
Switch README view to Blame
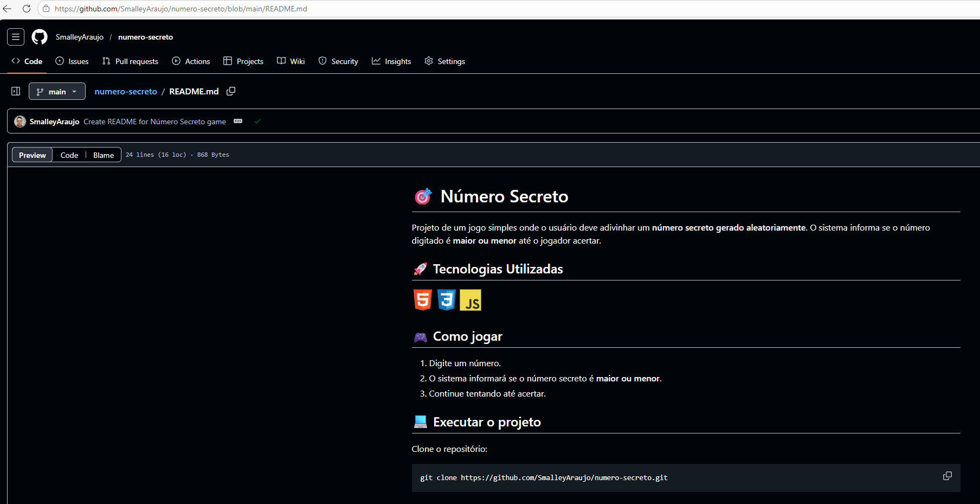[x=104, y=155]
